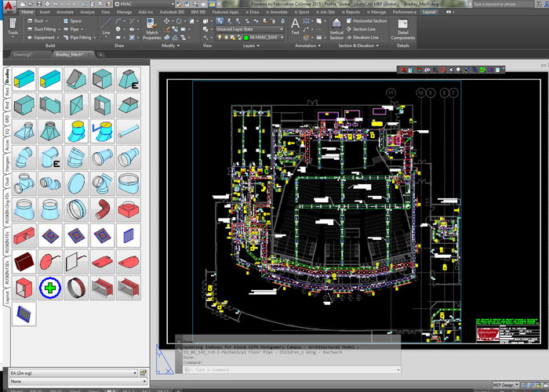Select the red flexible duct icon

pyautogui.click(x=103, y=209)
